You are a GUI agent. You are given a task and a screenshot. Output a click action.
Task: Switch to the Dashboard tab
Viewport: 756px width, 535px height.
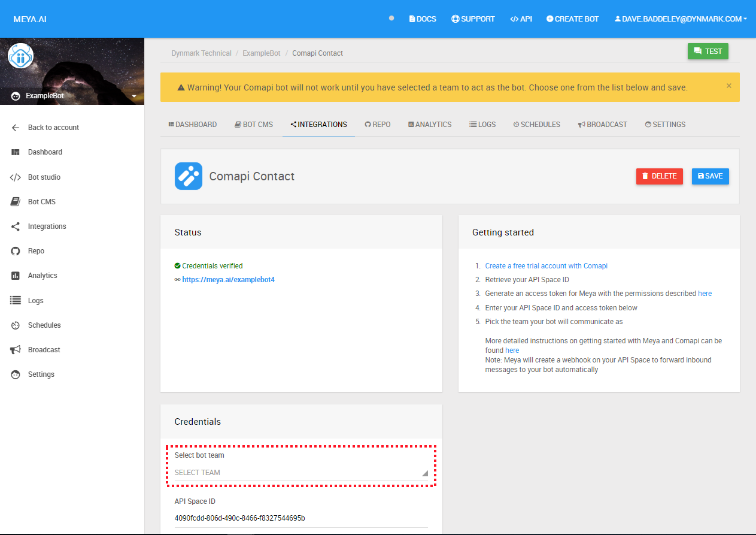pyautogui.click(x=193, y=125)
